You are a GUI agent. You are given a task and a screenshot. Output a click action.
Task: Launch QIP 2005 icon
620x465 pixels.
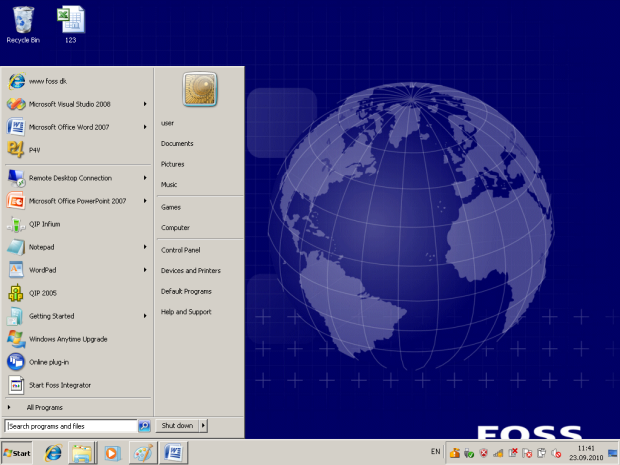click(16, 293)
